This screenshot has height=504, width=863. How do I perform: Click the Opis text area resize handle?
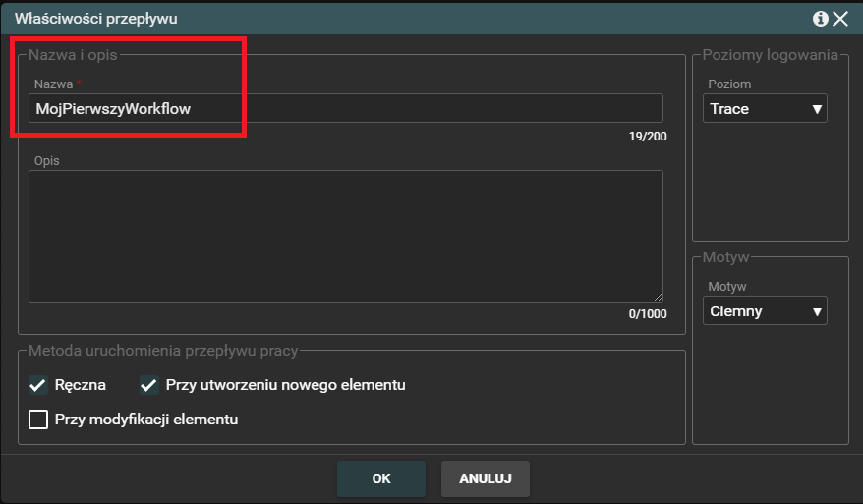click(x=658, y=296)
